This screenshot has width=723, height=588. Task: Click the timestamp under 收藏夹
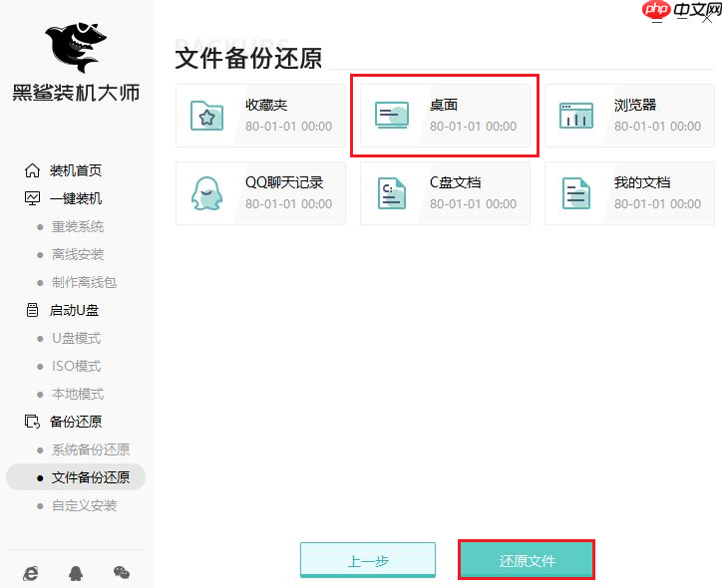pyautogui.click(x=288, y=127)
